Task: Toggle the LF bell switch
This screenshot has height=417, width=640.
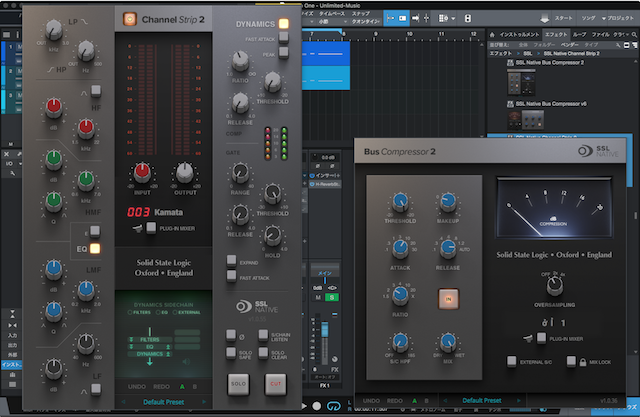Action: point(96,390)
